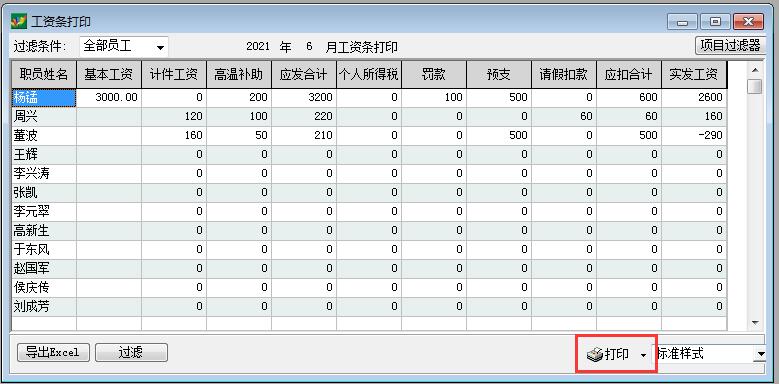Image resolution: width=779 pixels, height=384 pixels.
Task: Click the app icon in title bar
Action: pyautogui.click(x=18, y=21)
